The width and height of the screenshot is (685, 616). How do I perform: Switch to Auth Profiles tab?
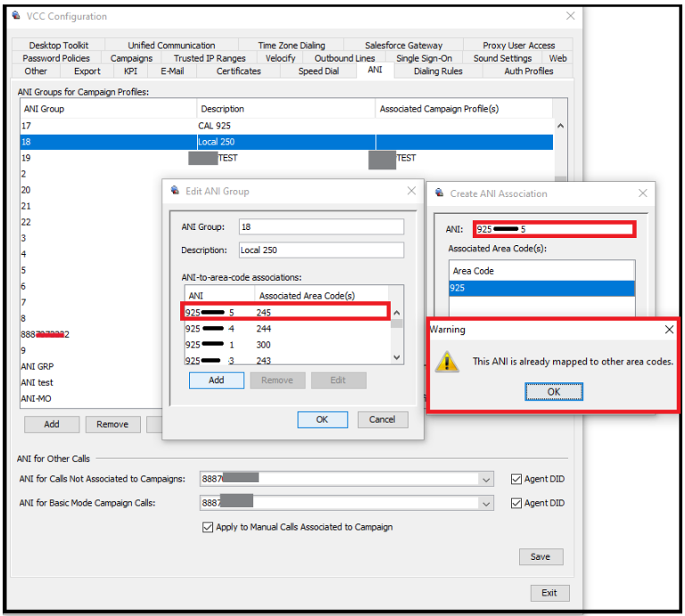(x=529, y=71)
